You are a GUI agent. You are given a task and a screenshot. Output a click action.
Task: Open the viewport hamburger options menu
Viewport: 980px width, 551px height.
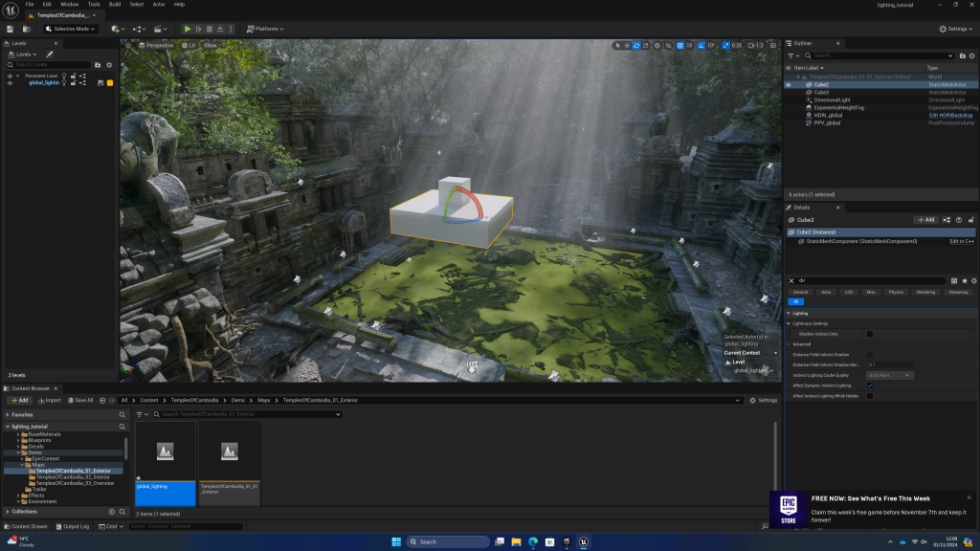[128, 46]
